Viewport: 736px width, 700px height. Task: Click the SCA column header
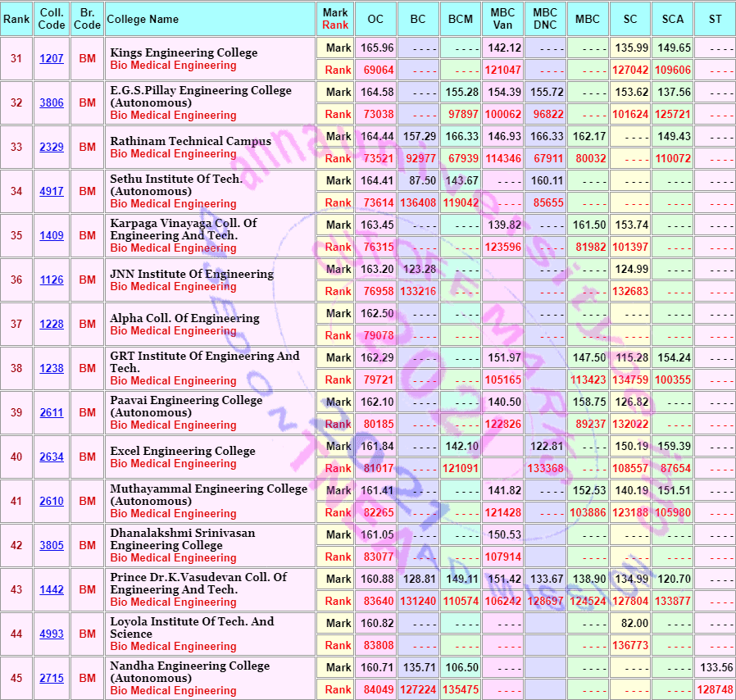[673, 19]
